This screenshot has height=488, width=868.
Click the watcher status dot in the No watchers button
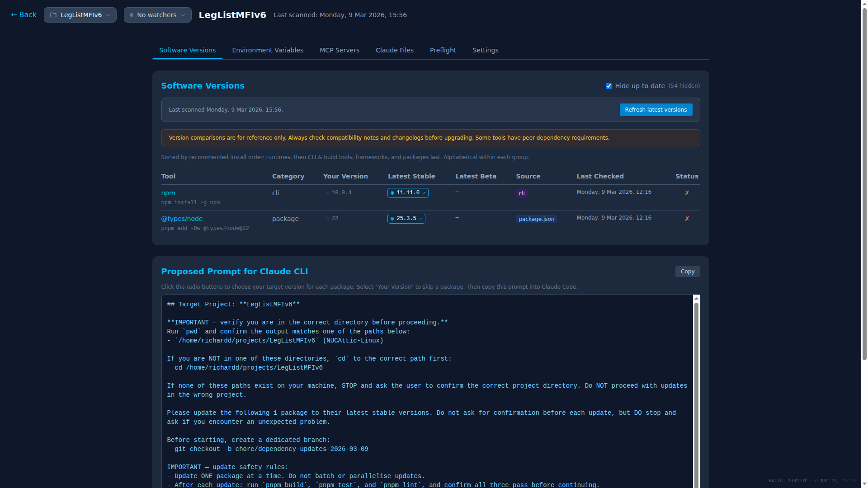[x=132, y=15]
